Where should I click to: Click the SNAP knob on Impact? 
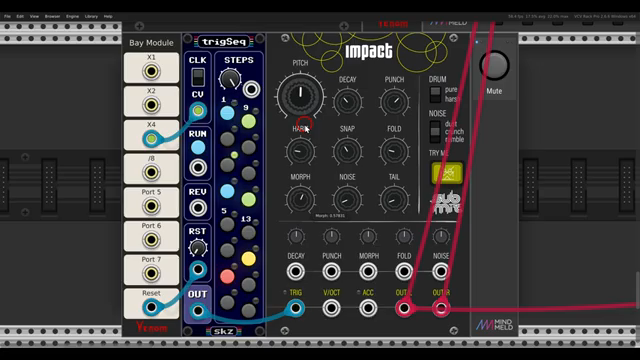click(x=347, y=151)
